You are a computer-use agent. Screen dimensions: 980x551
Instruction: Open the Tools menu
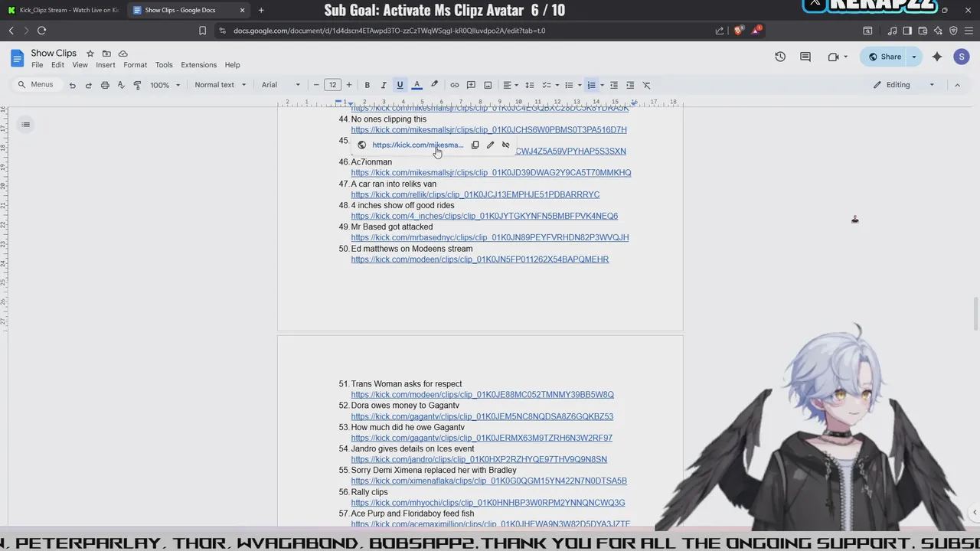(x=164, y=65)
